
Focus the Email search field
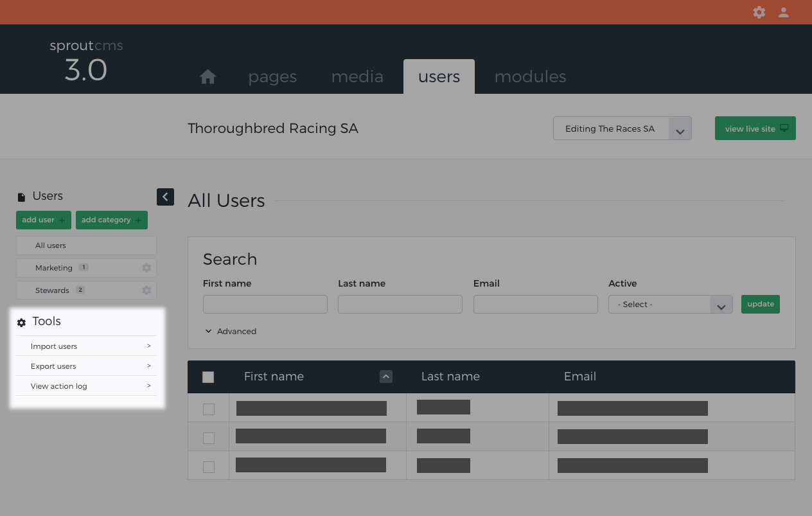pyautogui.click(x=536, y=305)
